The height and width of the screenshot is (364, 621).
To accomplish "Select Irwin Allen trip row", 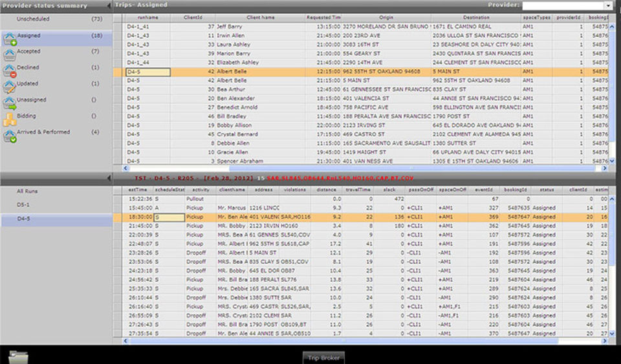I will pos(361,36).
